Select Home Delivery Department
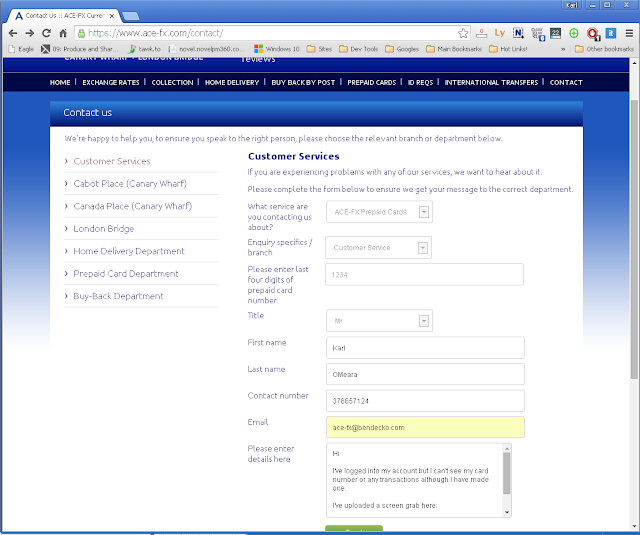The width and height of the screenshot is (640, 535). coord(129,251)
